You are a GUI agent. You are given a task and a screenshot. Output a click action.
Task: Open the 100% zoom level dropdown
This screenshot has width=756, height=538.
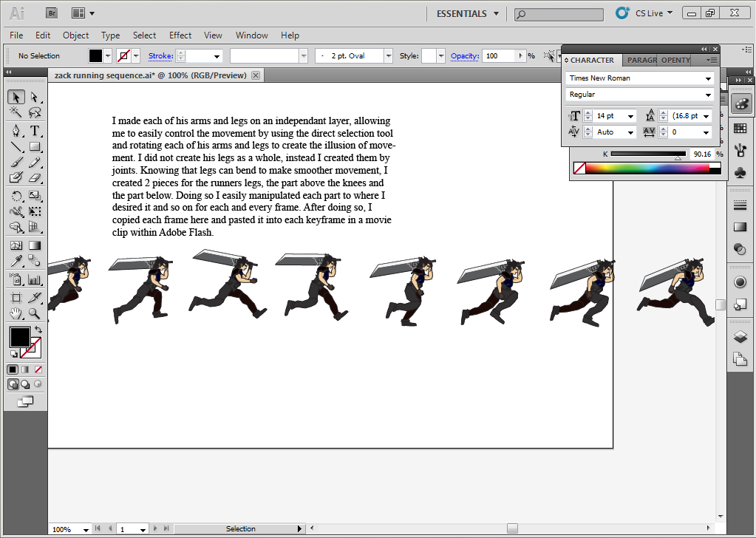point(85,529)
